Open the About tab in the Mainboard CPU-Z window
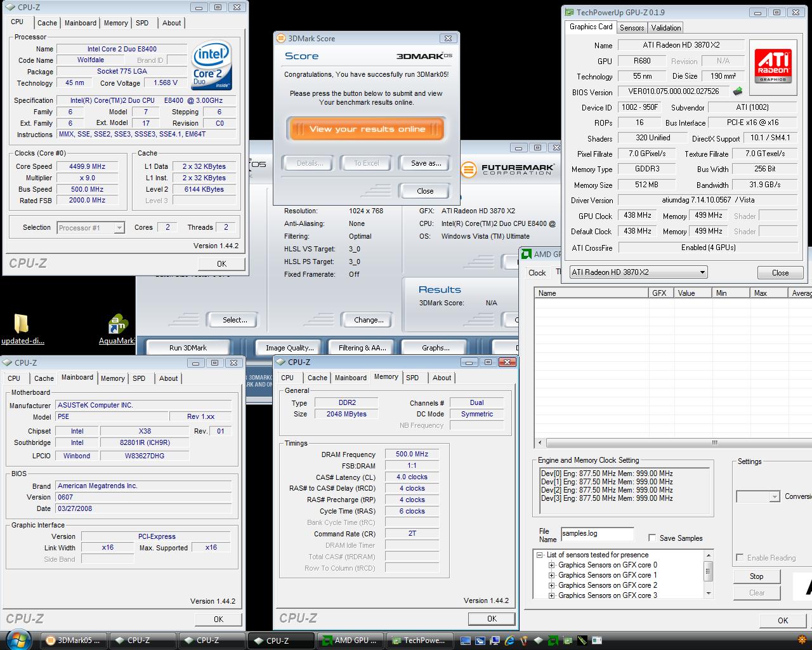The image size is (812, 650). tap(169, 378)
